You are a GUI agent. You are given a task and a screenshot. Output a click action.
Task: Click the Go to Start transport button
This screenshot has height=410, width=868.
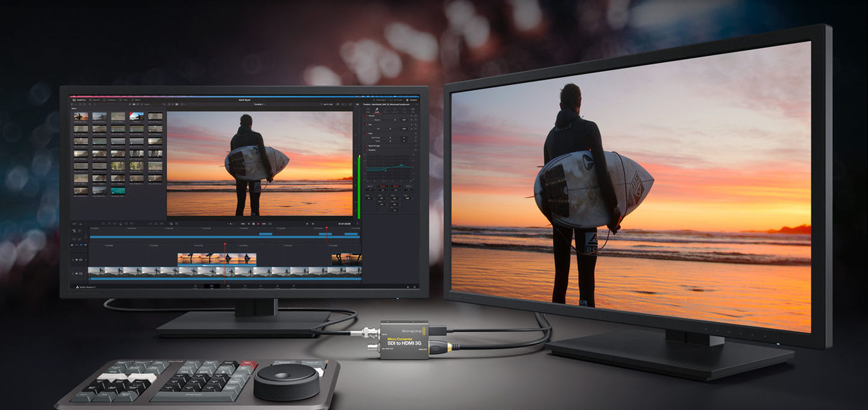point(243,224)
